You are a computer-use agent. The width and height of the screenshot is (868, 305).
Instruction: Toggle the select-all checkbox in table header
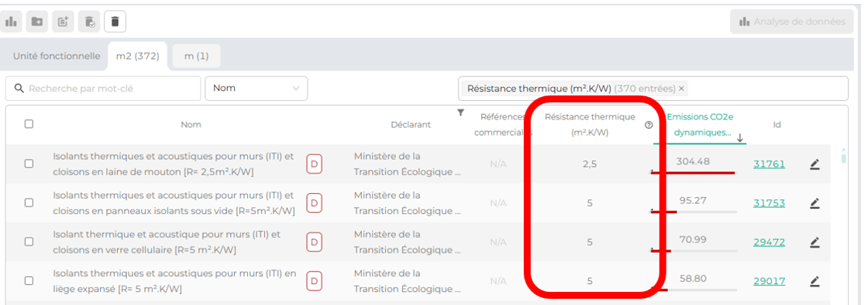(29, 124)
